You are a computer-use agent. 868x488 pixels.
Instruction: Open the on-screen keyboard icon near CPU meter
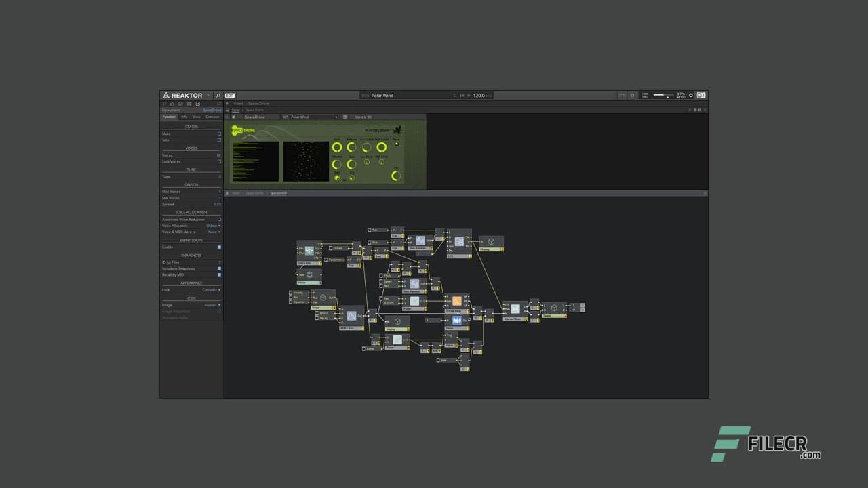coord(701,95)
